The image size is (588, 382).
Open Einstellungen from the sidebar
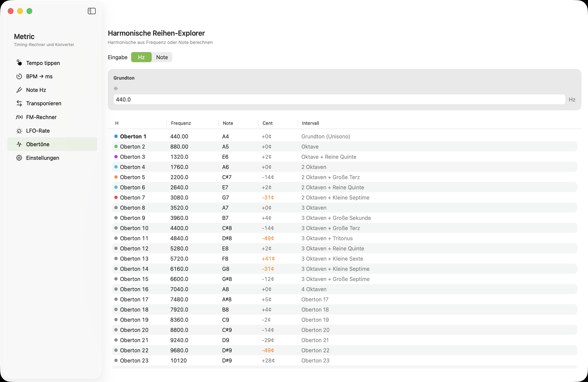coord(42,158)
